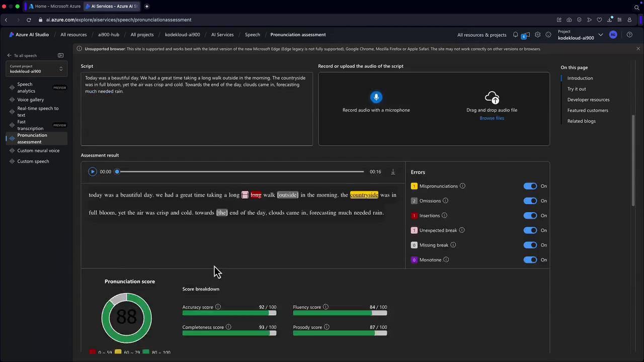Viewport: 644px width, 362px height.
Task: Click the upload audio file cloud icon
Action: coord(492,98)
